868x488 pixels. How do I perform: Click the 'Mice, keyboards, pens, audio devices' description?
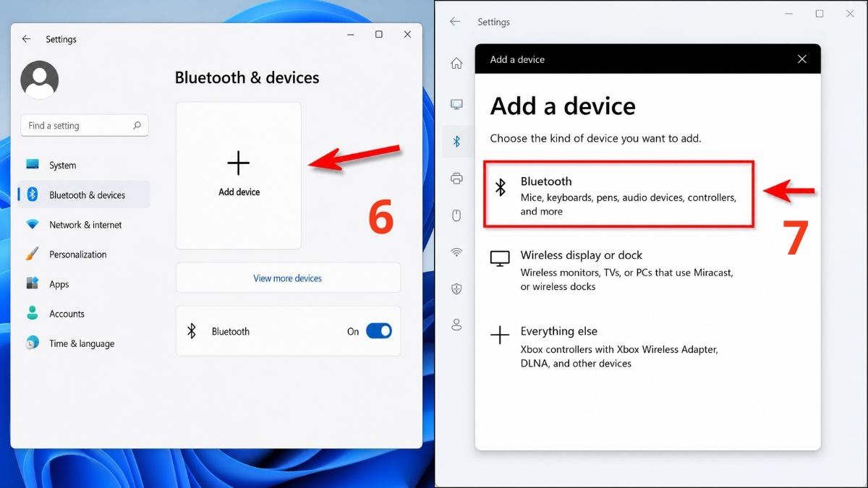pos(628,204)
